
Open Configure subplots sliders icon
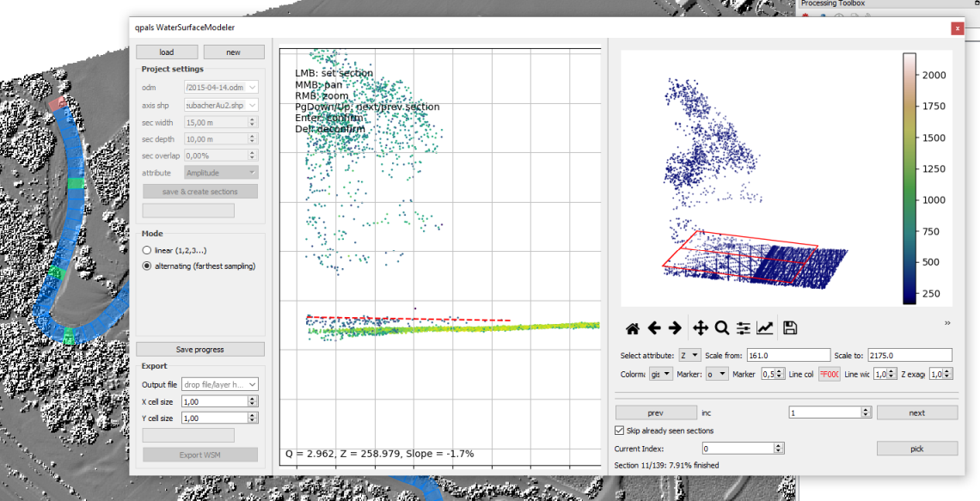[744, 328]
